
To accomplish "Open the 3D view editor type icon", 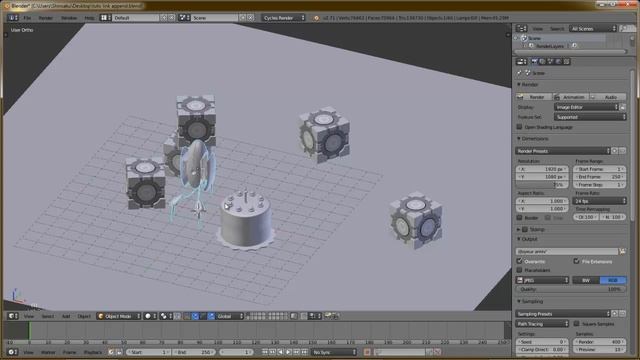I will 13,316.
